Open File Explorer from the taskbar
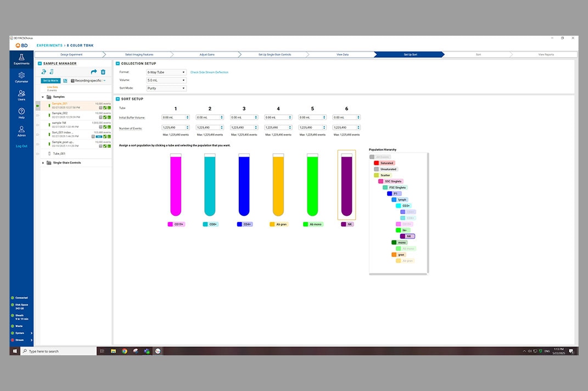This screenshot has height=391, width=588. tap(113, 351)
